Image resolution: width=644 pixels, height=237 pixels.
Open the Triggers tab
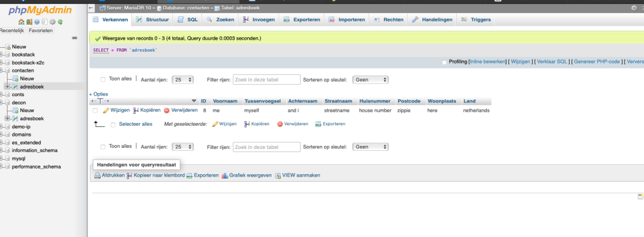tap(476, 19)
